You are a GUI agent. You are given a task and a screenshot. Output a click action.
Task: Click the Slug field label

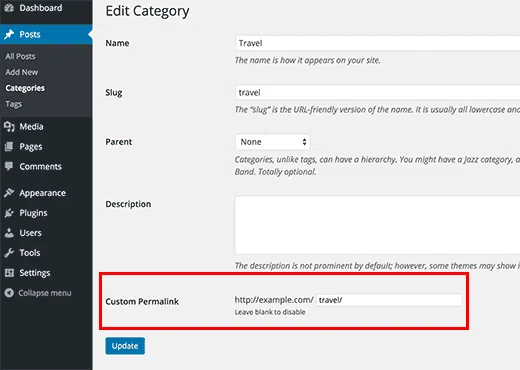[114, 93]
